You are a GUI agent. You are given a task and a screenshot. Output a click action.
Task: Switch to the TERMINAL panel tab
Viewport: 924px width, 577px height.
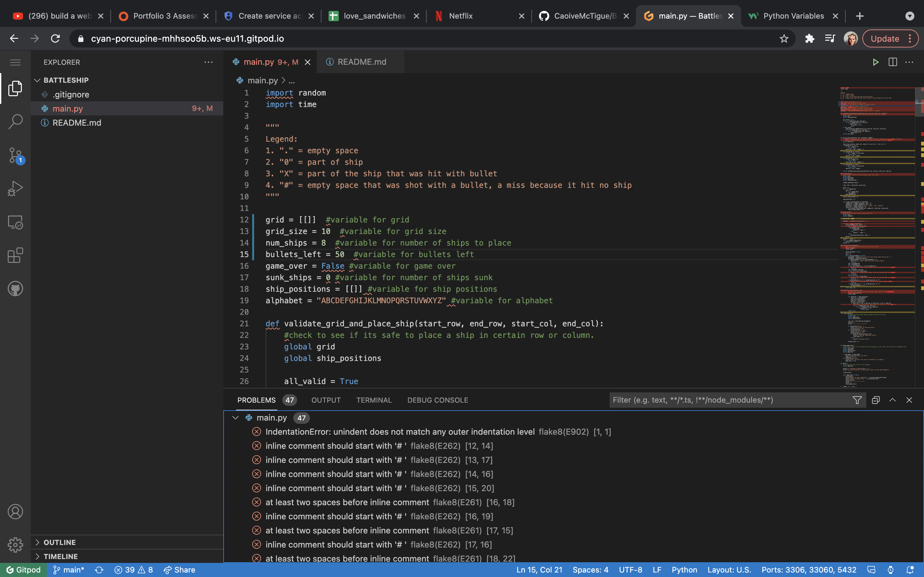374,400
